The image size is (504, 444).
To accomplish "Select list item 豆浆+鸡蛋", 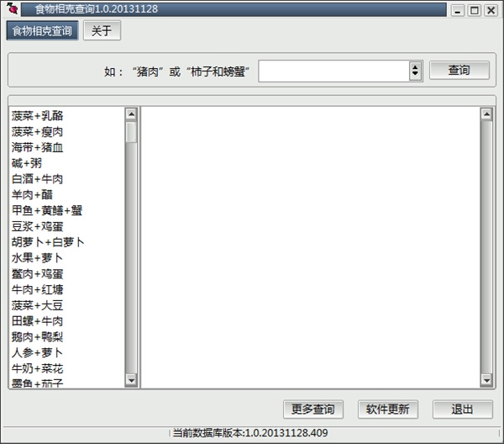I will (x=37, y=226).
